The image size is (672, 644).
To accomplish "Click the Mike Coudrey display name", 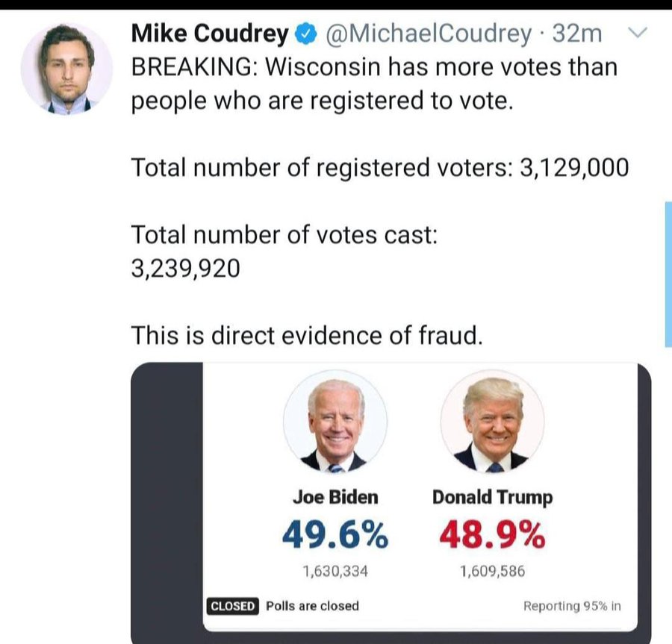I will [210, 34].
